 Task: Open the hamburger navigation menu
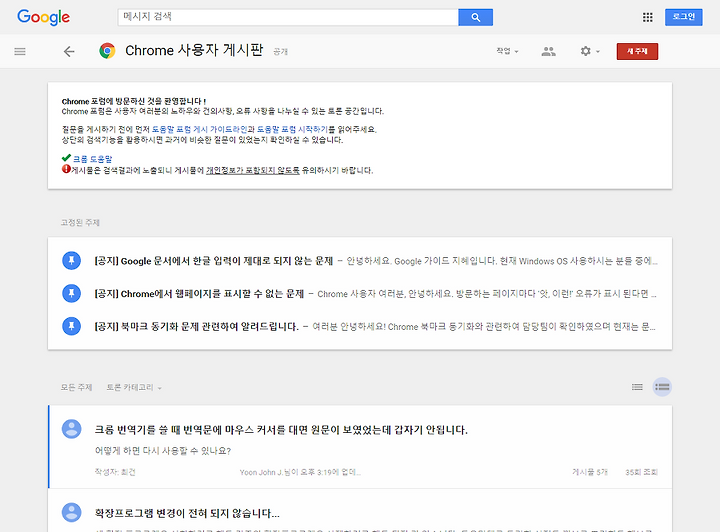(x=20, y=51)
